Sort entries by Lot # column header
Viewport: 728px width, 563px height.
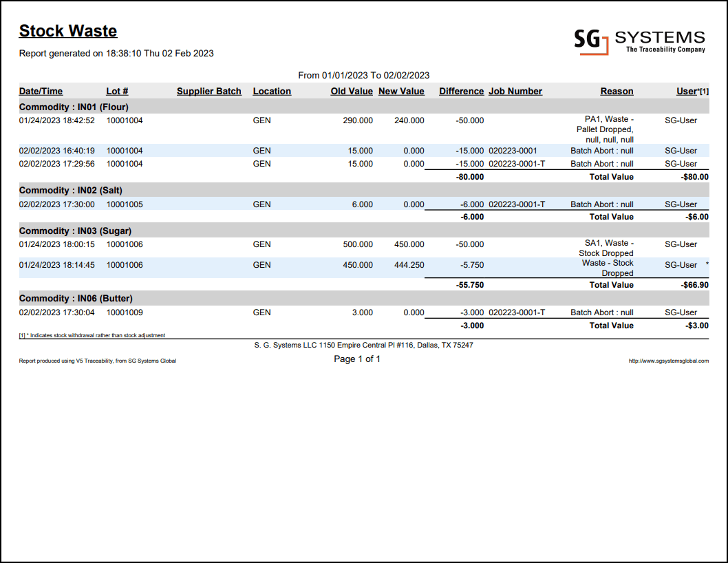[x=116, y=91]
